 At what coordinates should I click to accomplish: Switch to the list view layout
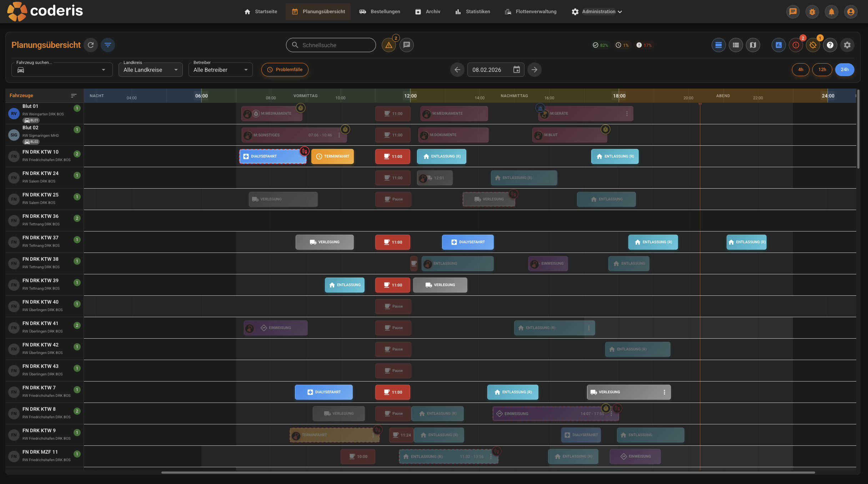(736, 45)
